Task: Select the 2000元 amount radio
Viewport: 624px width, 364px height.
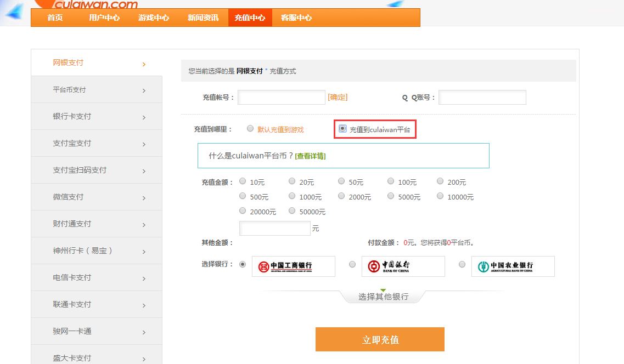Action: tap(341, 196)
